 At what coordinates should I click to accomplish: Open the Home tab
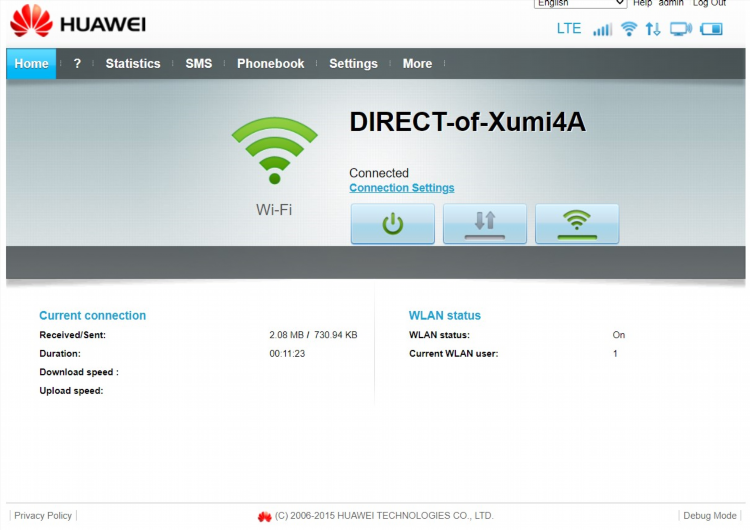pyautogui.click(x=31, y=64)
